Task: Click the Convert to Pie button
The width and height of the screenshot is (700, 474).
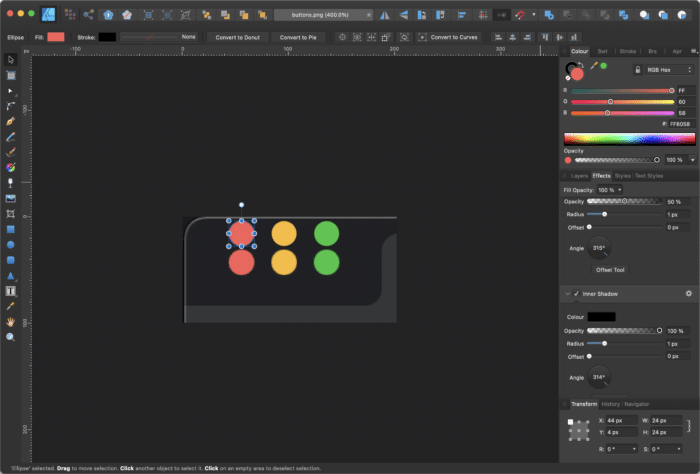Action: [298, 37]
